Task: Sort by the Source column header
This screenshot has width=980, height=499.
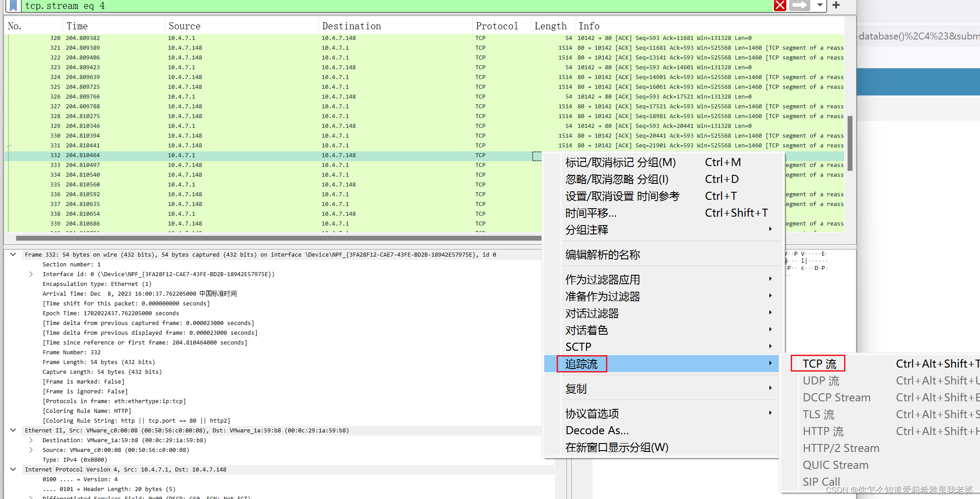Action: 242,26
